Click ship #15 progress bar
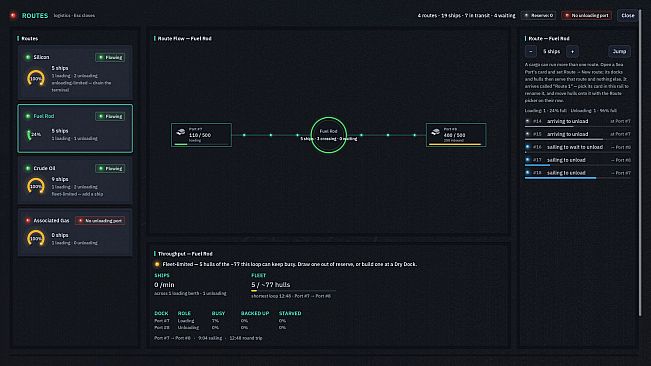 [578, 139]
